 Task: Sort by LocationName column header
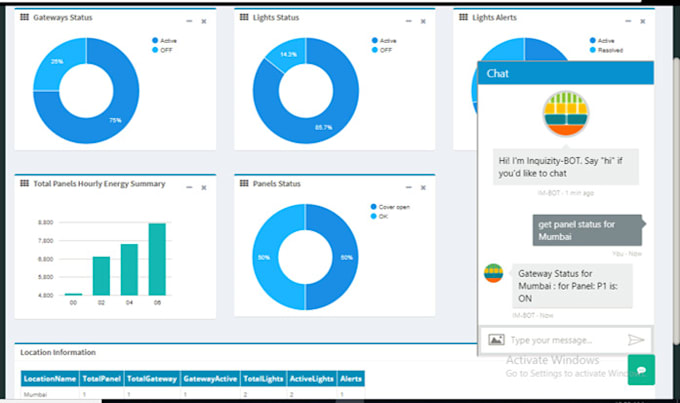50,379
